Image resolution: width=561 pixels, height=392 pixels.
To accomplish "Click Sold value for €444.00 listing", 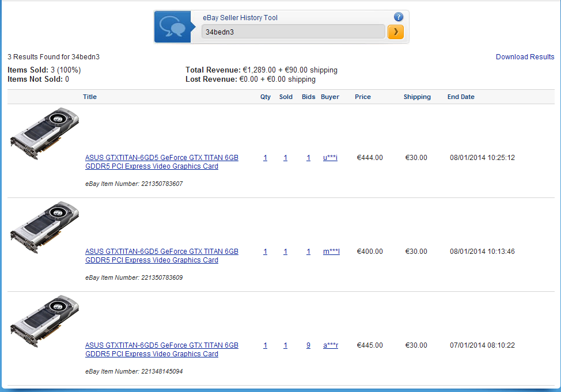I will point(285,158).
